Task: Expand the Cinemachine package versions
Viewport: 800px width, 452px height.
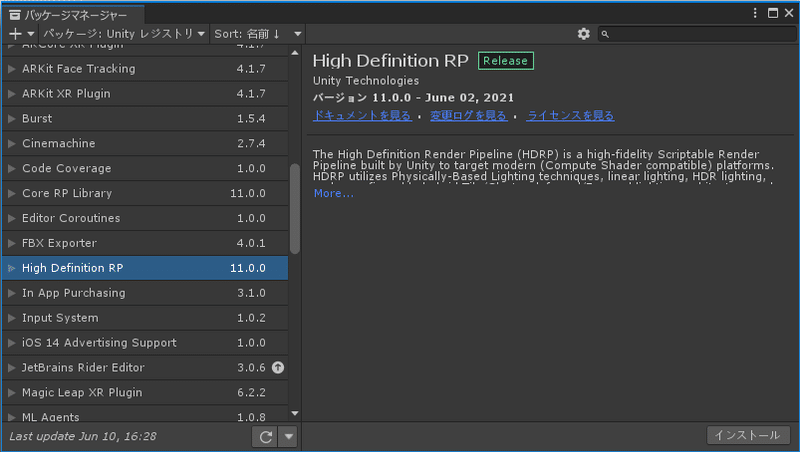Action: point(12,143)
